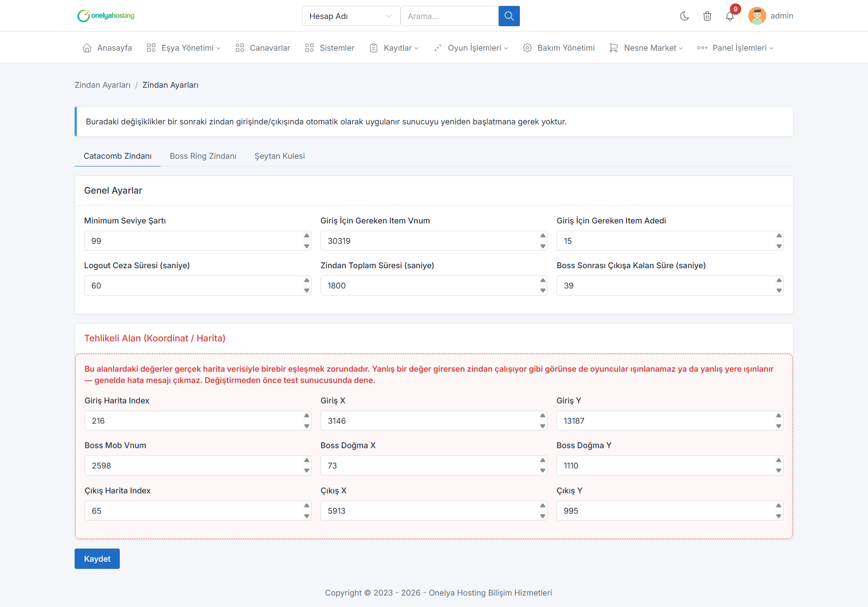The image size is (868, 607).
Task: Open Sistemler menu item
Action: pos(330,47)
